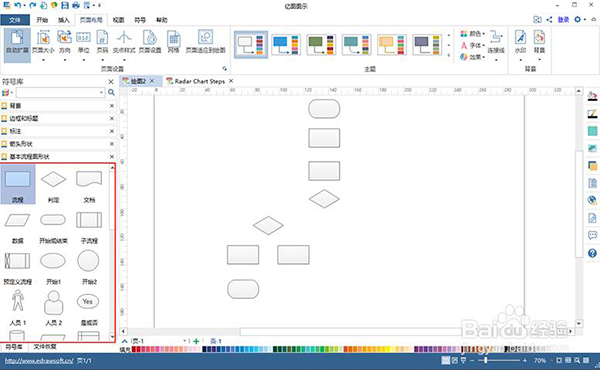Open the 字体 theme font dropdown
The height and width of the screenshot is (370, 600).
(473, 45)
